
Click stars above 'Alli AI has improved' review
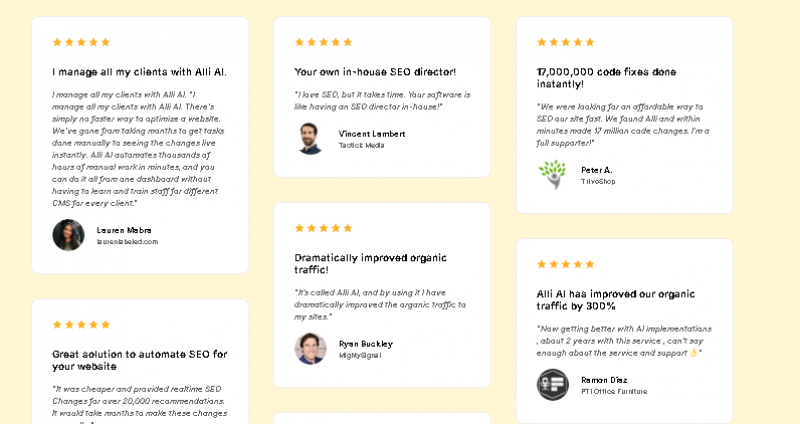click(565, 264)
